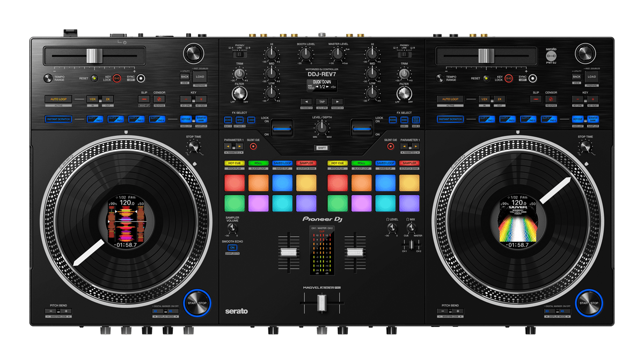The height and width of the screenshot is (364, 644).
Task: Toggle the right deck KEY LOCK button
Action: 509,78
